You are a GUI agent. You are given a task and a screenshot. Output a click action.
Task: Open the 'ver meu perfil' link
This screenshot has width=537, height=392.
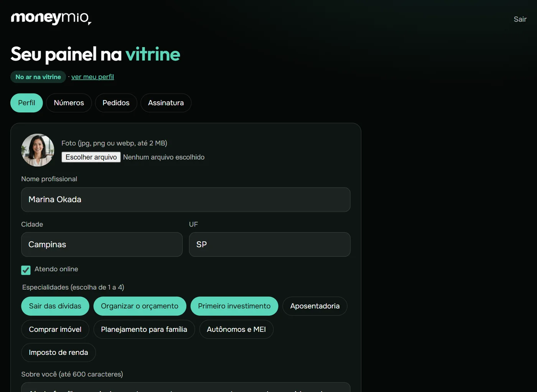click(x=92, y=77)
